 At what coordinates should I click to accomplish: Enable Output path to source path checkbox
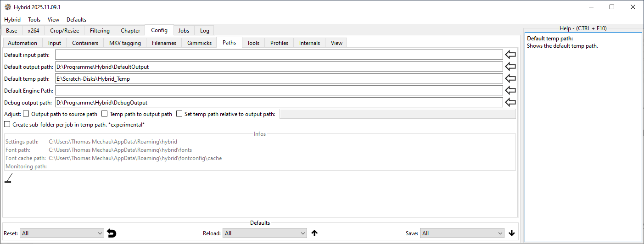pyautogui.click(x=26, y=114)
